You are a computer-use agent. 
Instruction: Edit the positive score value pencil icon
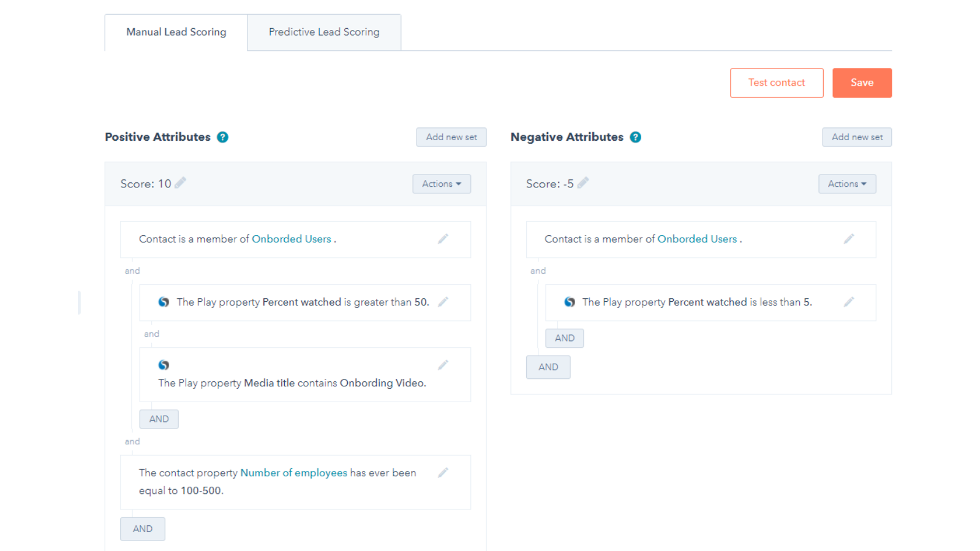pos(180,182)
